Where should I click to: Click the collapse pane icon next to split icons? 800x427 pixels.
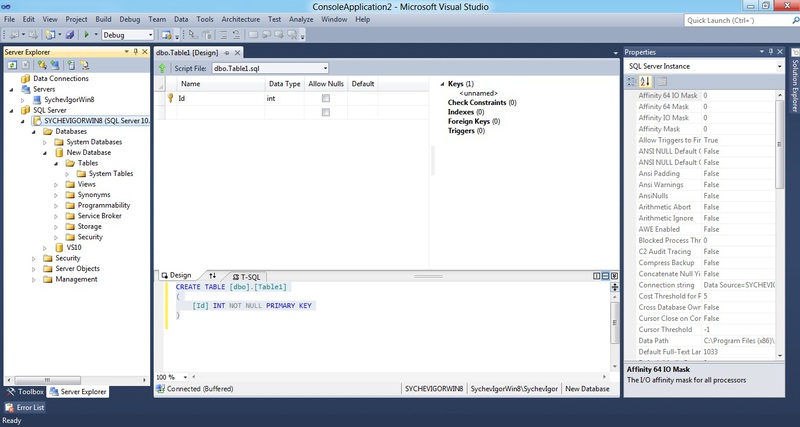(x=614, y=276)
